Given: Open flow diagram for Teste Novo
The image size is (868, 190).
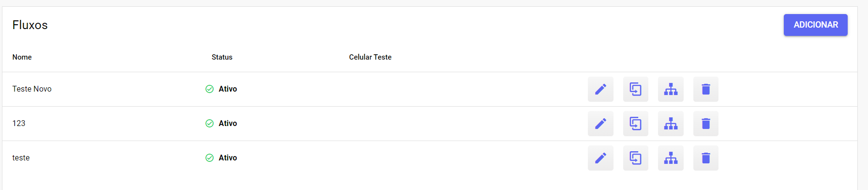Looking at the screenshot, I should [x=671, y=89].
